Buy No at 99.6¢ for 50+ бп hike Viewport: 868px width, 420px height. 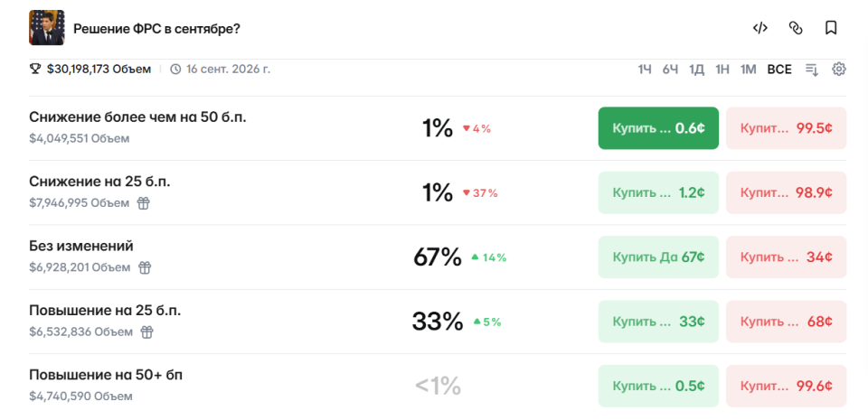click(x=786, y=386)
